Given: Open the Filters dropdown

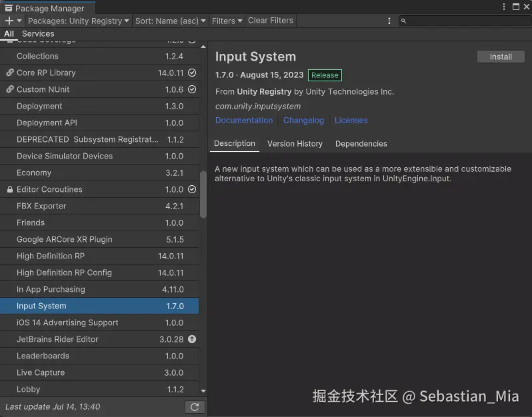Looking at the screenshot, I should (x=227, y=21).
